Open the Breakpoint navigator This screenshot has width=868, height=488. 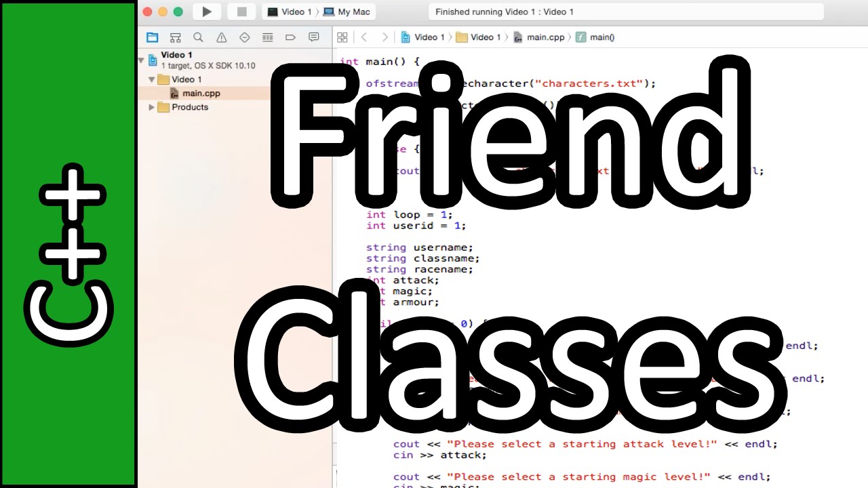click(x=290, y=37)
